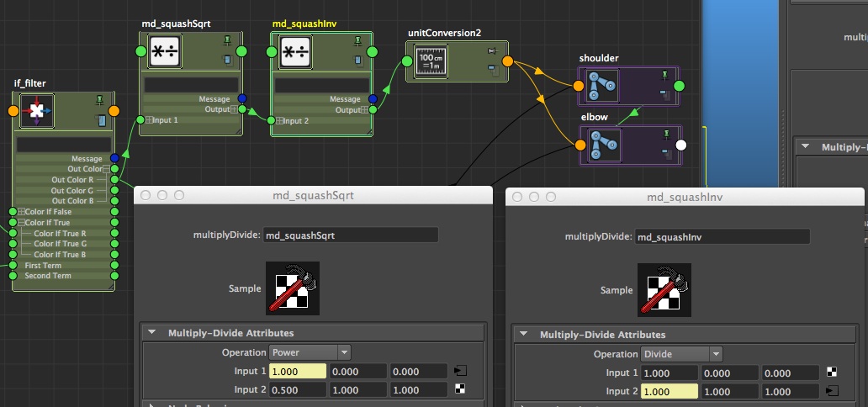Open the Operation dropdown showing Power
868x407 pixels.
[x=310, y=352]
